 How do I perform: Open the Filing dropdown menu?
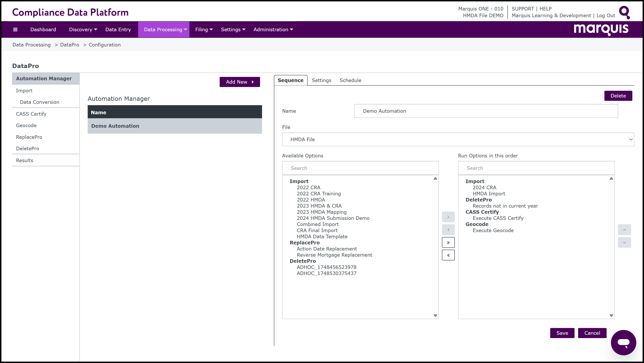(204, 29)
